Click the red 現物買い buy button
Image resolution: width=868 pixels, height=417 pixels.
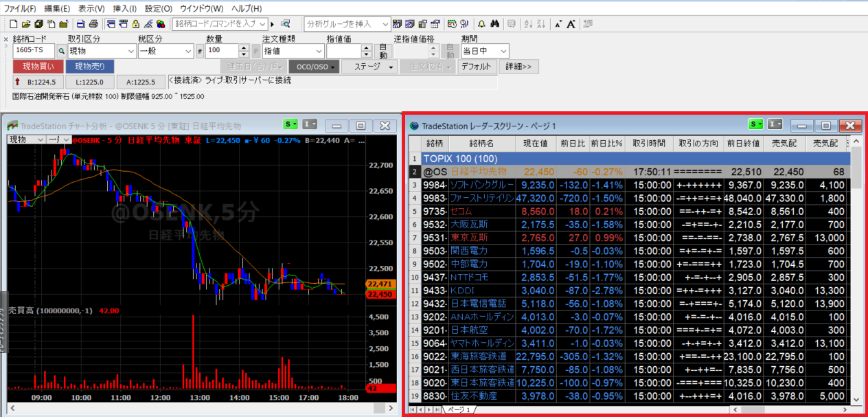tap(38, 67)
